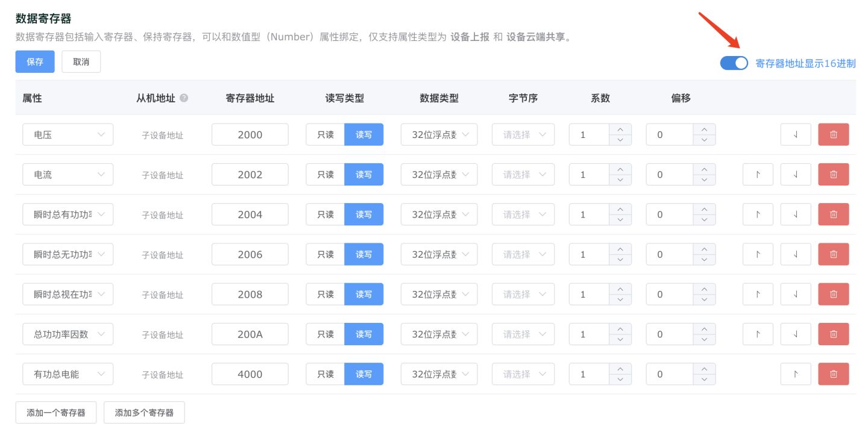Delete the 电压 register row
This screenshot has height=444, width=868.
click(x=833, y=134)
